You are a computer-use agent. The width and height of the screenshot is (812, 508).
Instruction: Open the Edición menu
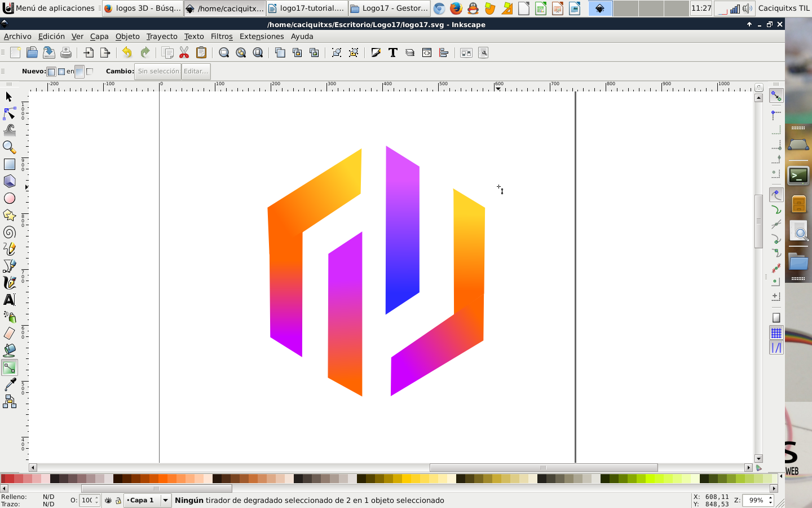pos(51,36)
